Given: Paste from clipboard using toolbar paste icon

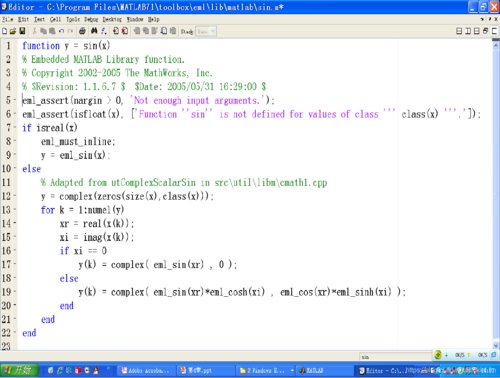Looking at the screenshot, I should click(52, 31).
